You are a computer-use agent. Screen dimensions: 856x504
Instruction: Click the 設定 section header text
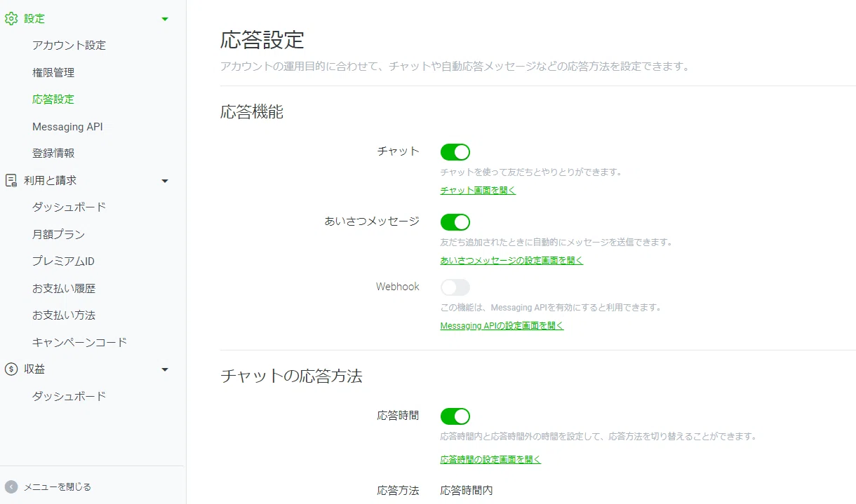coord(34,19)
